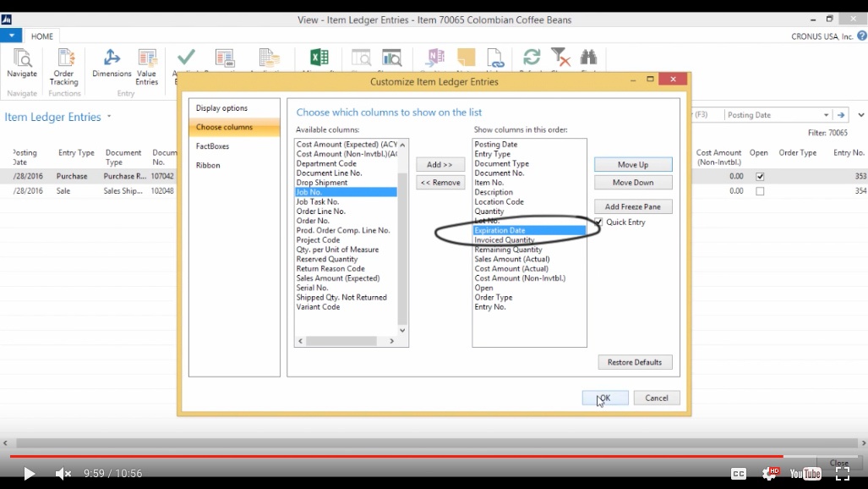
Task: Toggle the Quick Entry checkbox
Action: [598, 222]
